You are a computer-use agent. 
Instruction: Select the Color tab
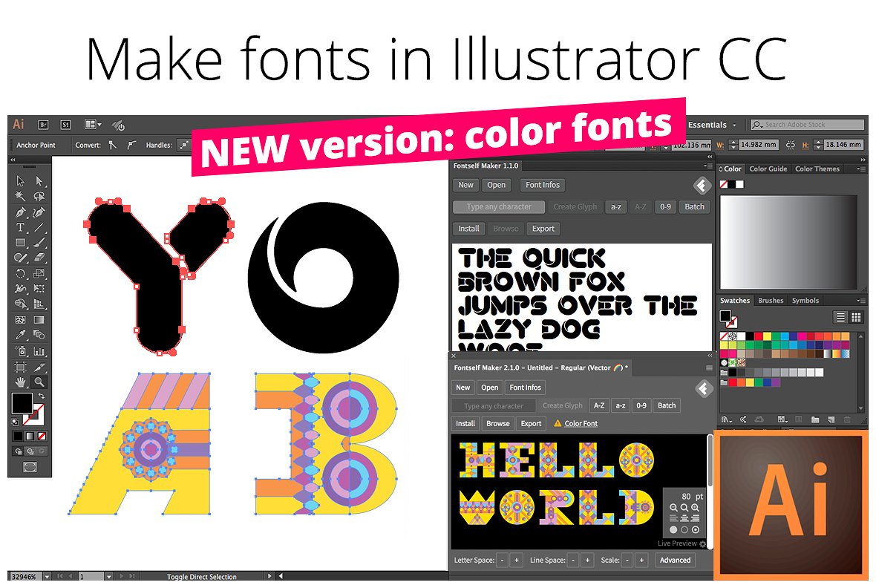click(730, 169)
